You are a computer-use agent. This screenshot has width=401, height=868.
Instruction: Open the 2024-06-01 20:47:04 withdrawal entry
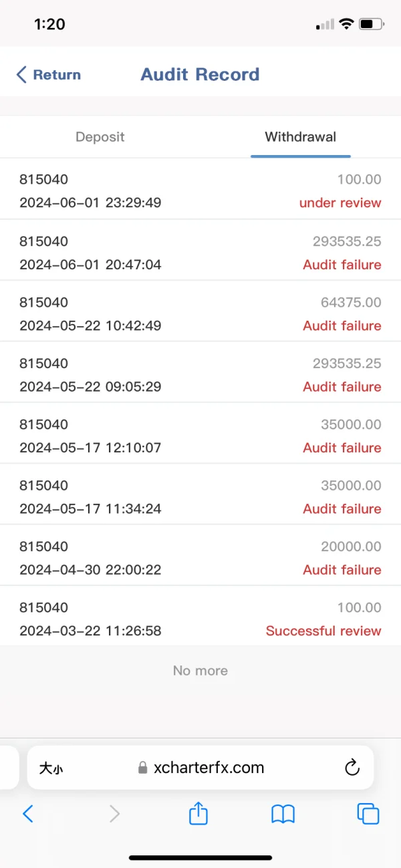200,253
